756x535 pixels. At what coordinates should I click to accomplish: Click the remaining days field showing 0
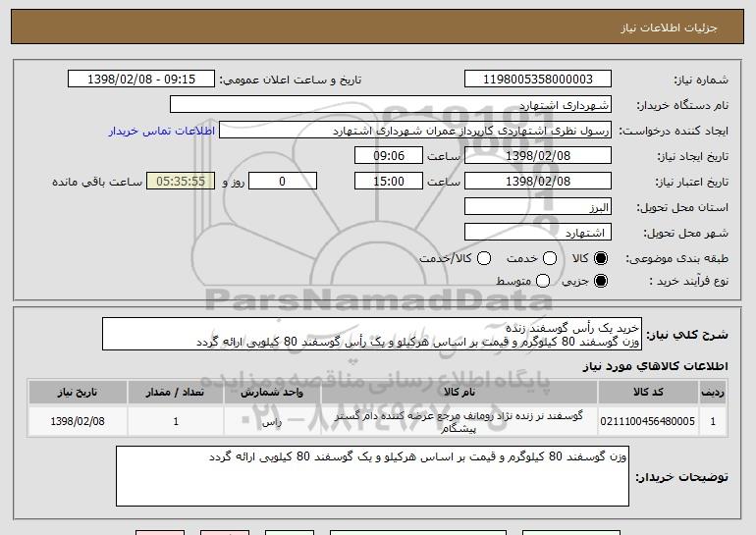click(283, 182)
